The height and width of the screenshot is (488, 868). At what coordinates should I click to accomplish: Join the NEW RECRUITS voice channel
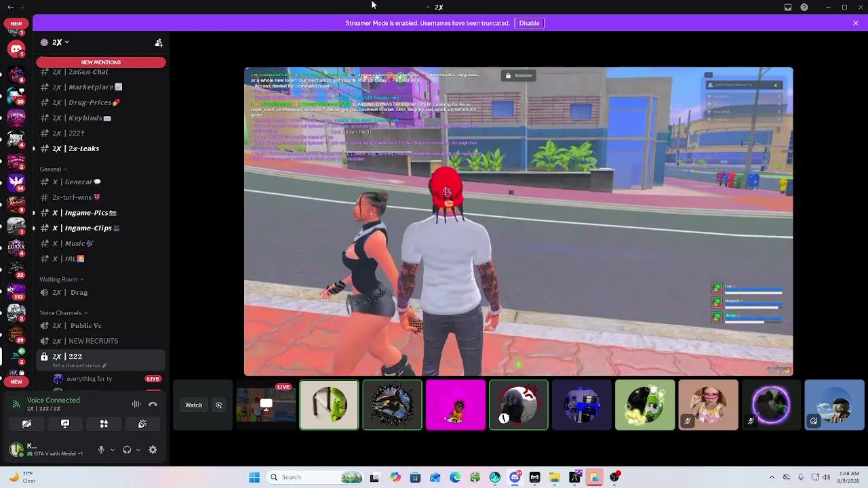pos(100,341)
